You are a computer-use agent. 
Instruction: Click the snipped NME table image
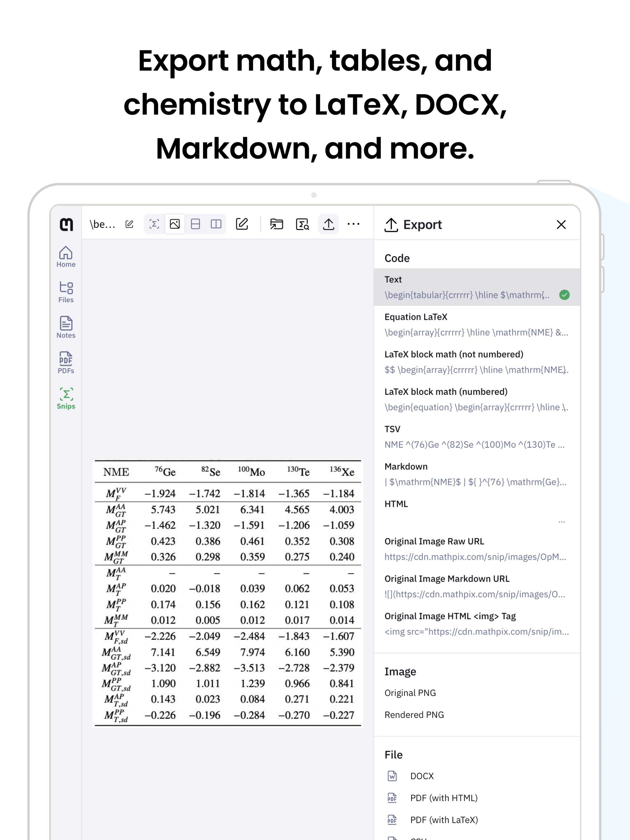point(228,592)
